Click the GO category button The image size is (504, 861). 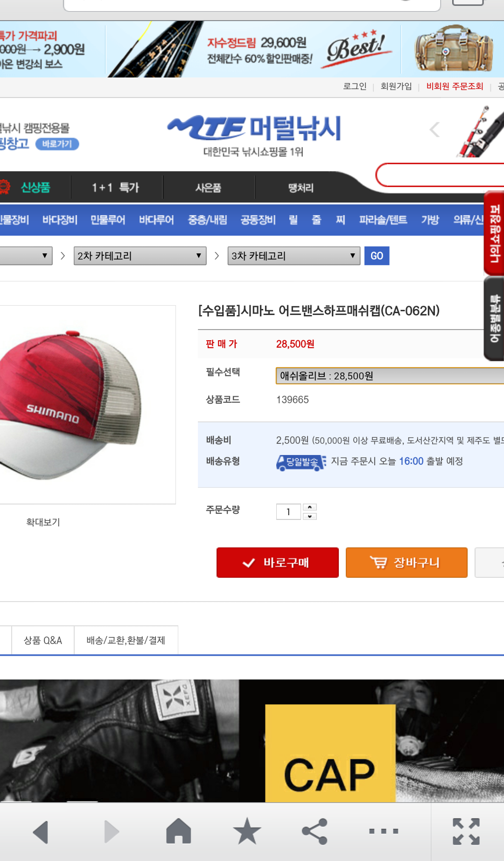377,256
